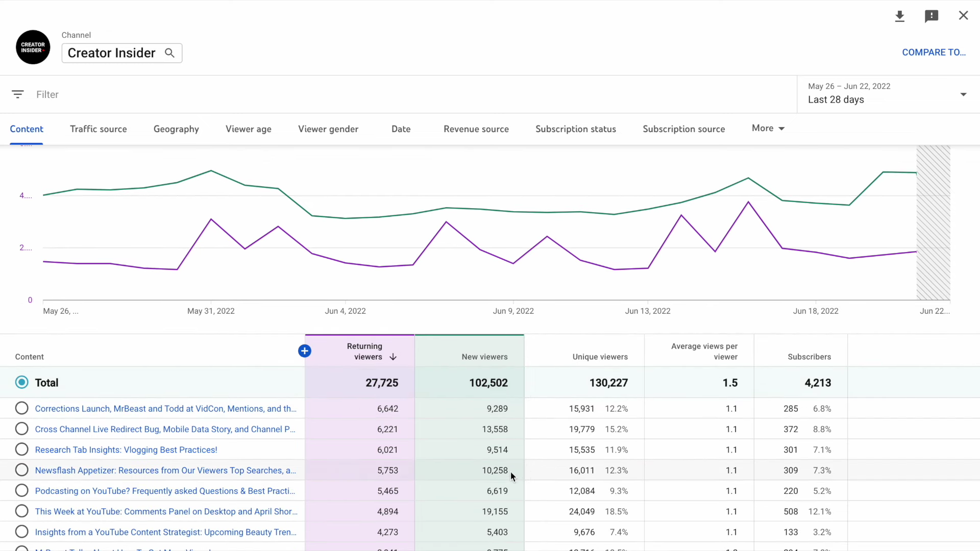
Task: Click the Creator Insider channel avatar
Action: (33, 47)
